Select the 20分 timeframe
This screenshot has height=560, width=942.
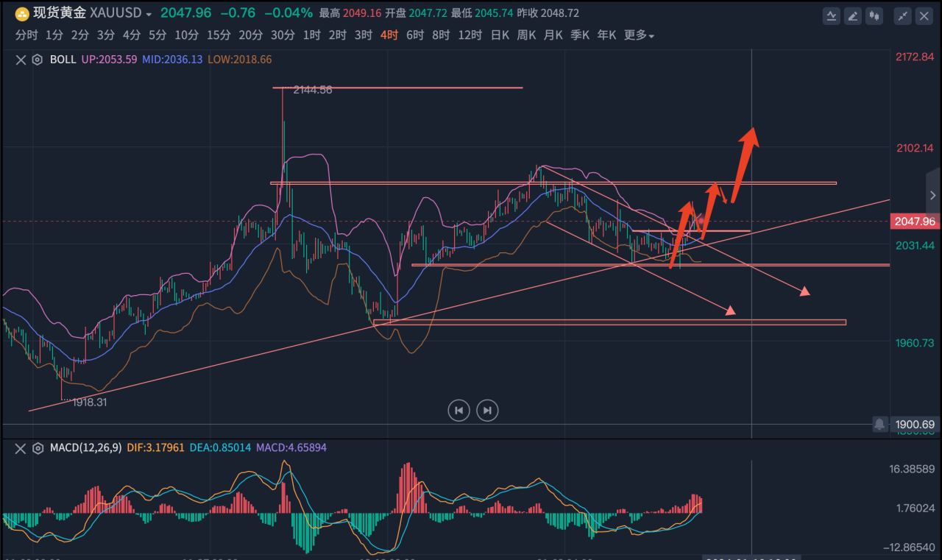250,35
